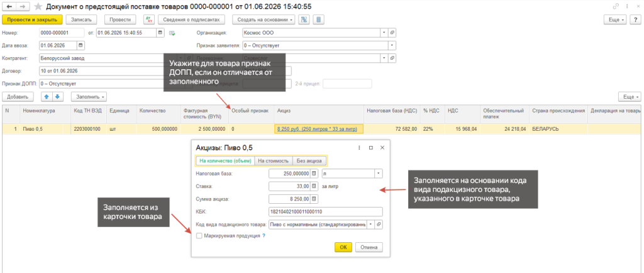Expand Признак заявителя dropdown arrow
The image size is (644, 273).
point(392,45)
